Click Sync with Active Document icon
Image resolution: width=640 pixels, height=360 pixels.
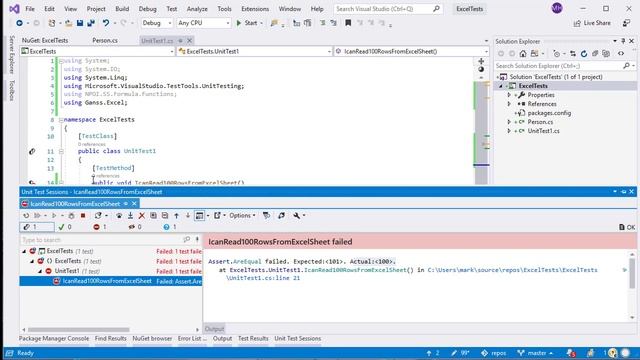[573, 53]
